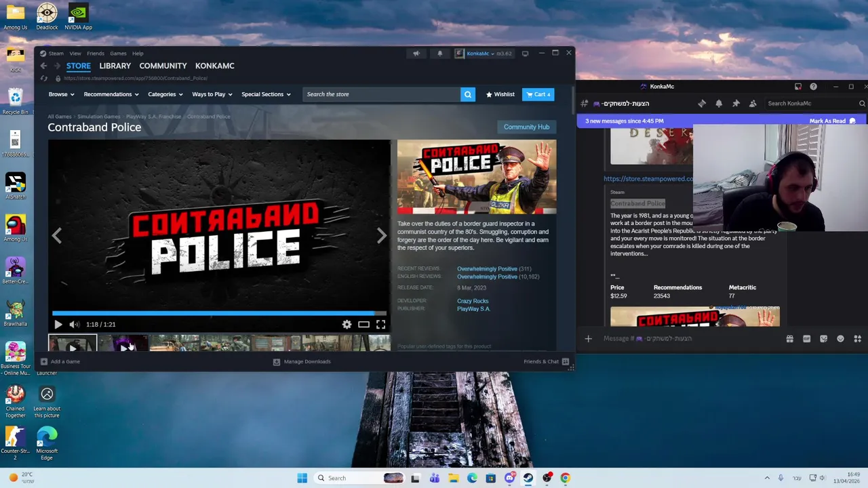Click Add a Game
868x488 pixels.
60,362
